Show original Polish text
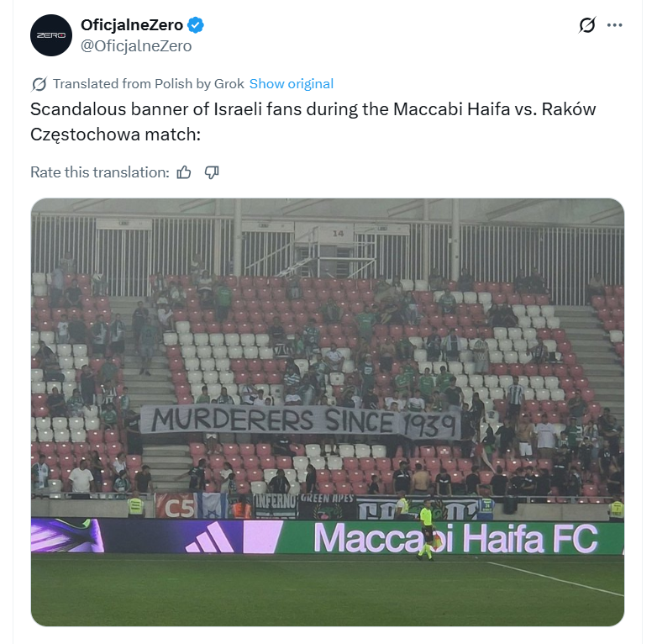 pyautogui.click(x=292, y=84)
